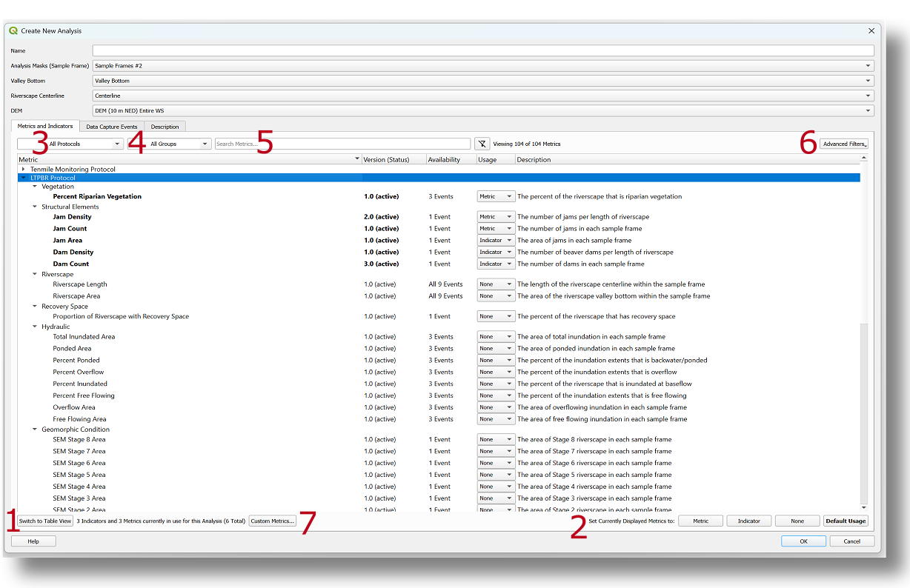Open usage dropdown for Dam Density
This screenshot has width=910, height=588.
point(496,253)
